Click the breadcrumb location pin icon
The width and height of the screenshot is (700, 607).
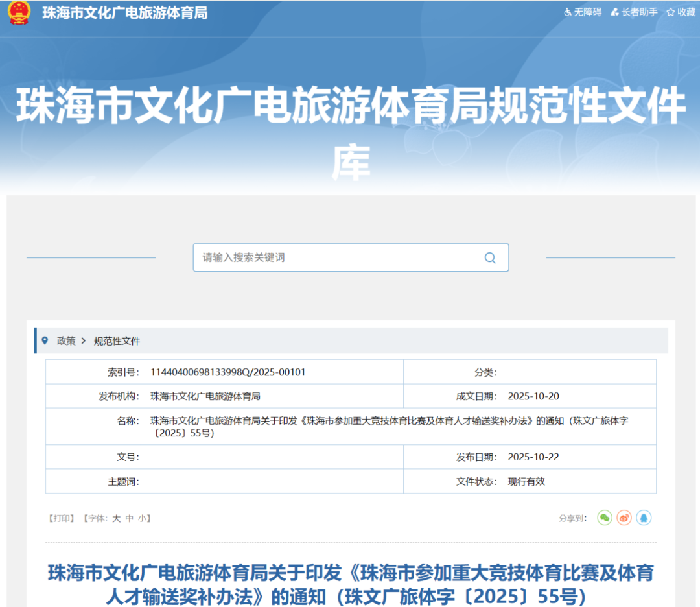pyautogui.click(x=45, y=340)
